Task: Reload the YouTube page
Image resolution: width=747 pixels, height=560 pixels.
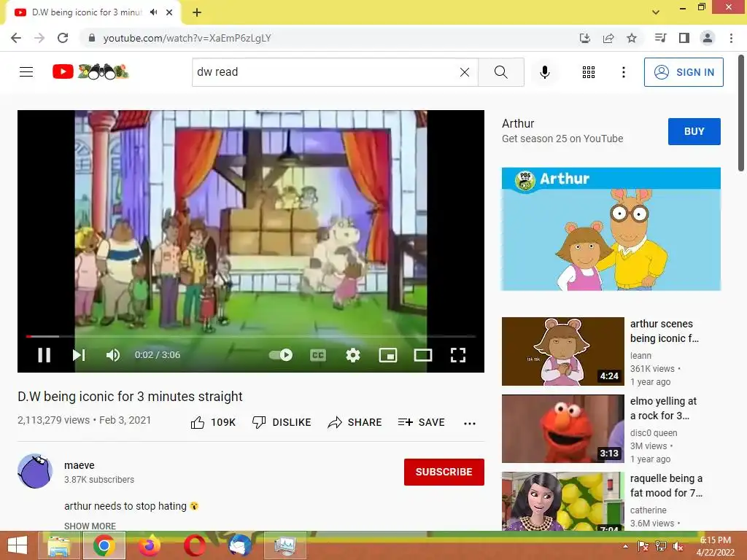Action: coord(63,38)
